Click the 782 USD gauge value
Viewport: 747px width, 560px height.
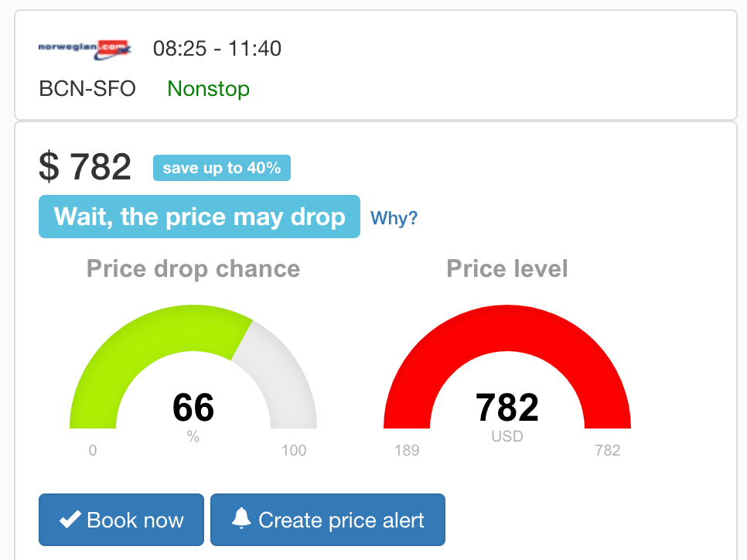pos(507,407)
